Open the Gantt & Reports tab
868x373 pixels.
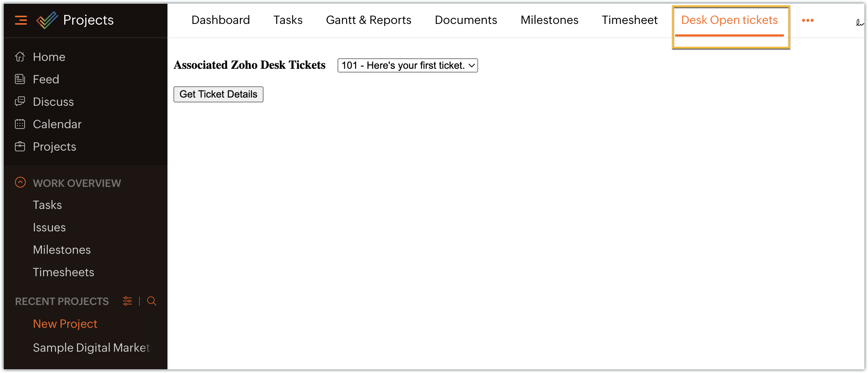[369, 20]
